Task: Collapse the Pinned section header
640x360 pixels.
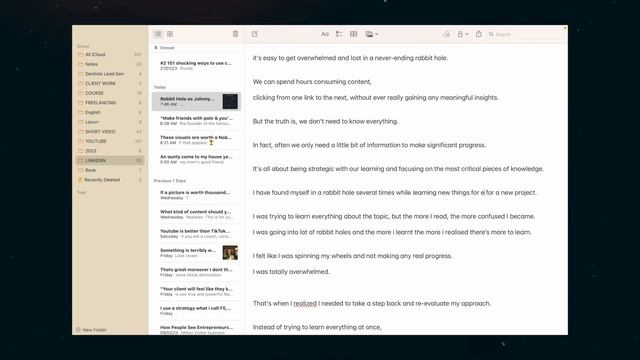Action: pos(164,48)
